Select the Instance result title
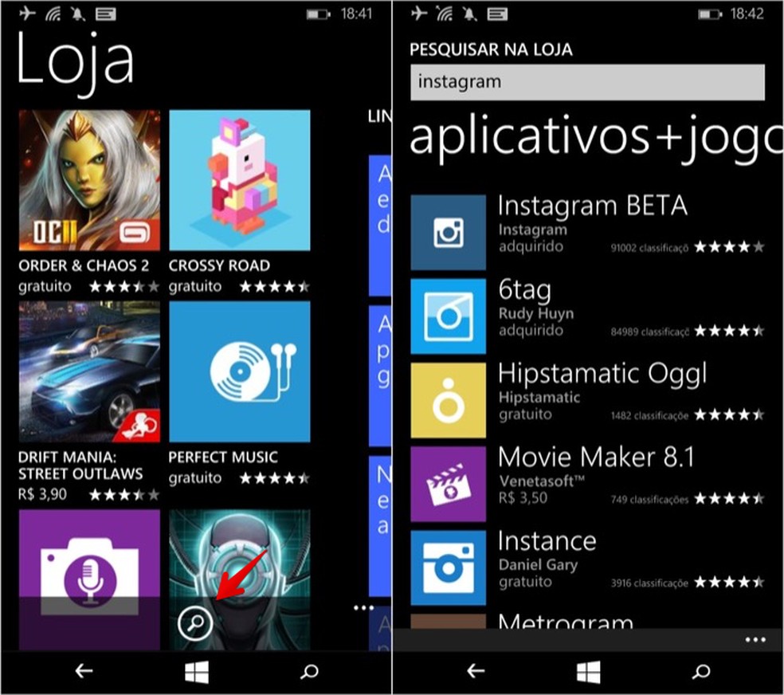 547,541
